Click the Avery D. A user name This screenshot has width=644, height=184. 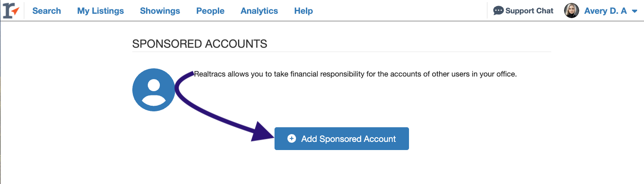(x=606, y=11)
